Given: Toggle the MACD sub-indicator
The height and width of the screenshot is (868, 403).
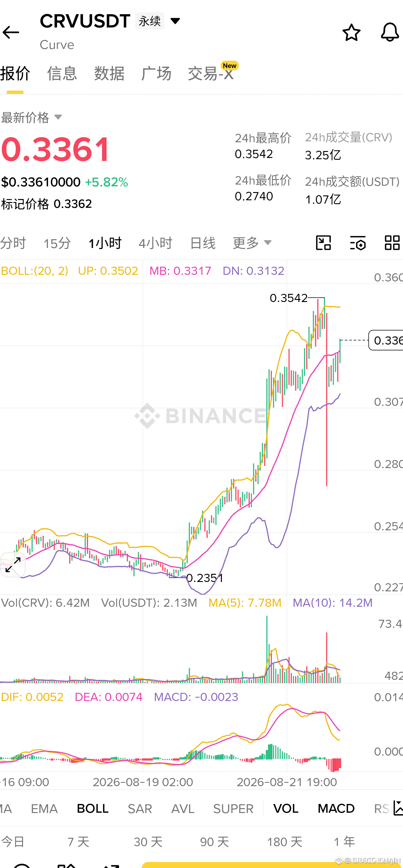Looking at the screenshot, I should pyautogui.click(x=336, y=809).
